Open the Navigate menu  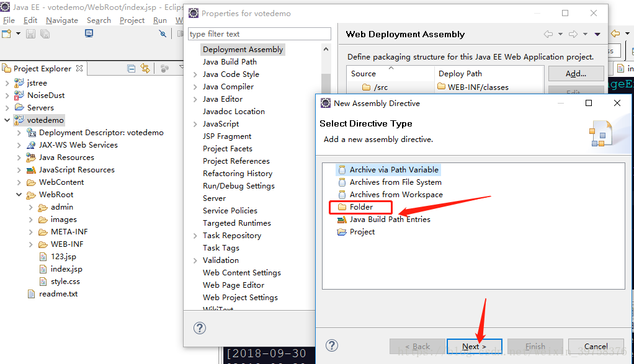tap(62, 20)
